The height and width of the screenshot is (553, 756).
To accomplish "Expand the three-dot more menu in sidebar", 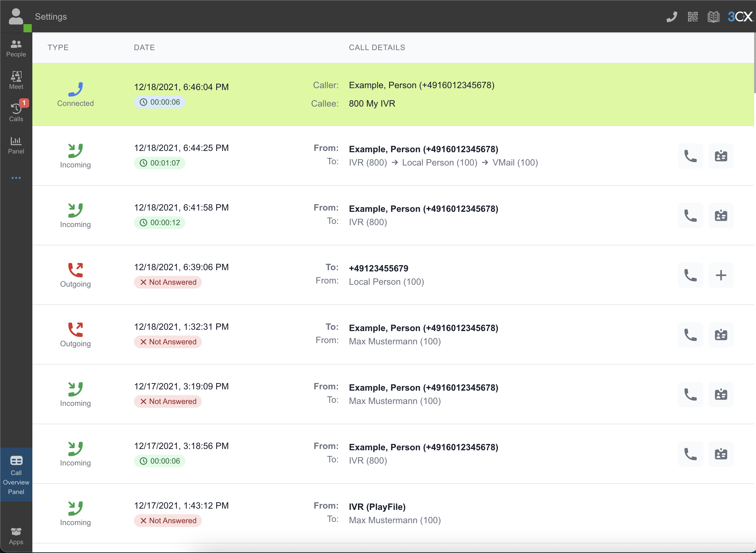I will click(16, 178).
